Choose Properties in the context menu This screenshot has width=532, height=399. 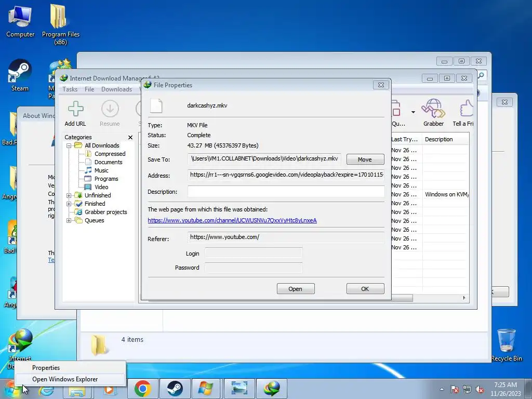[70, 368]
